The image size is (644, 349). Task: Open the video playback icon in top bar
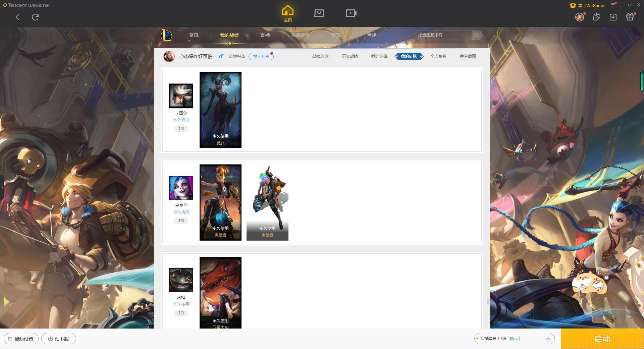click(x=351, y=13)
